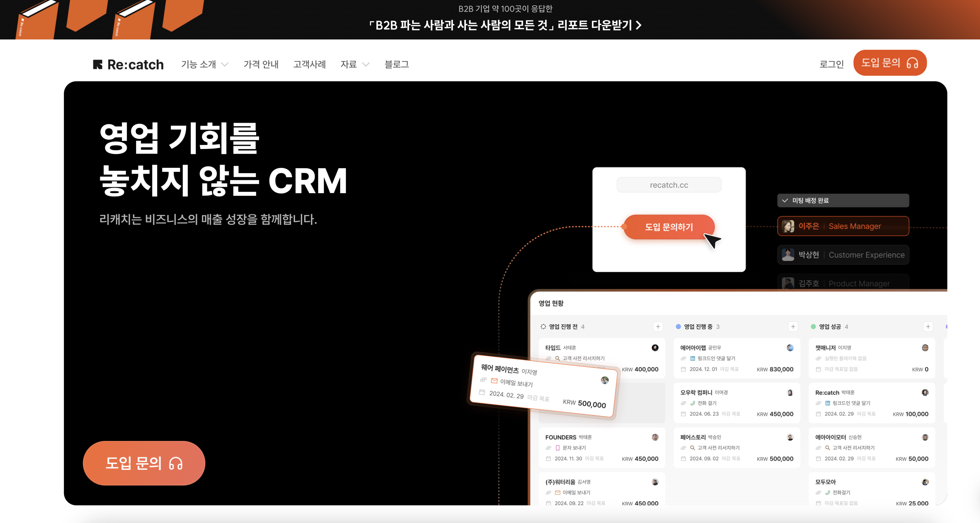
Task: Click email icon on 웨어 페이먼츠 card
Action: [x=494, y=381]
